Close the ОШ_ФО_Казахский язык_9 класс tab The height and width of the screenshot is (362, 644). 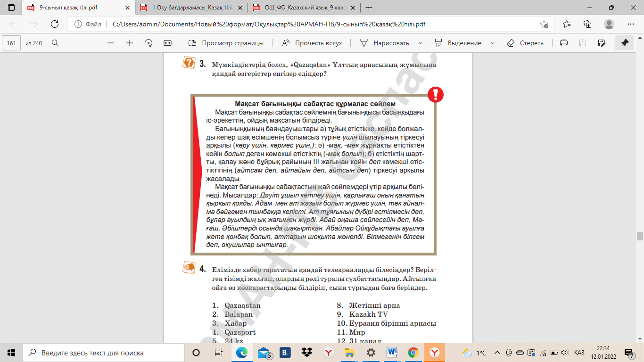pyautogui.click(x=353, y=8)
